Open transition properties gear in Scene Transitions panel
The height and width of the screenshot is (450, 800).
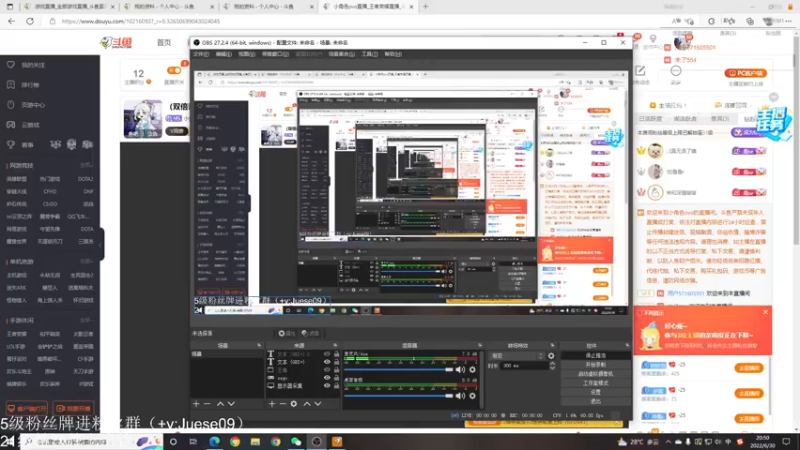click(x=551, y=356)
